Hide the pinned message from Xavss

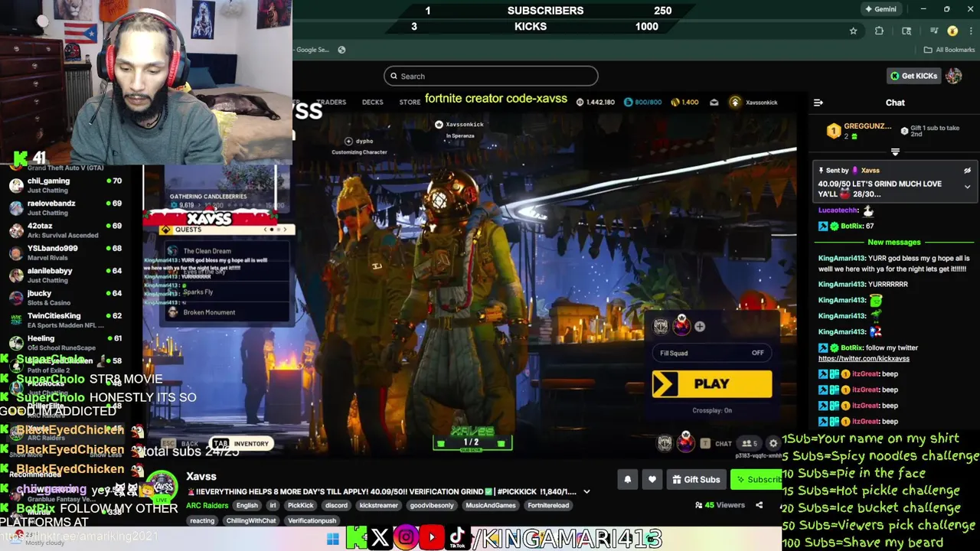[967, 171]
